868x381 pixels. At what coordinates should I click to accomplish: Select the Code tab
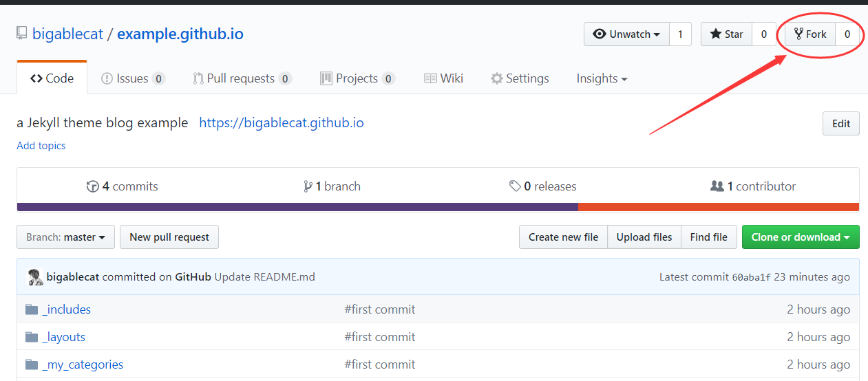click(x=52, y=78)
